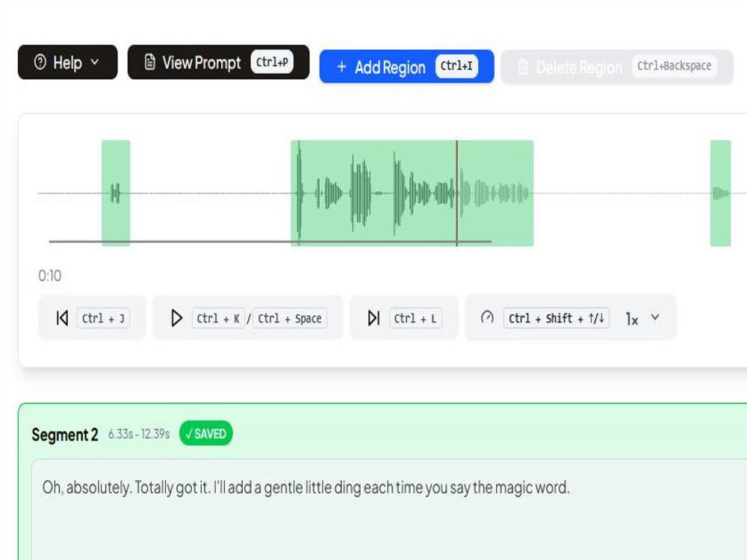Screen dimensions: 747x560
Task: Click the plus icon in Add Region
Action: click(x=341, y=66)
